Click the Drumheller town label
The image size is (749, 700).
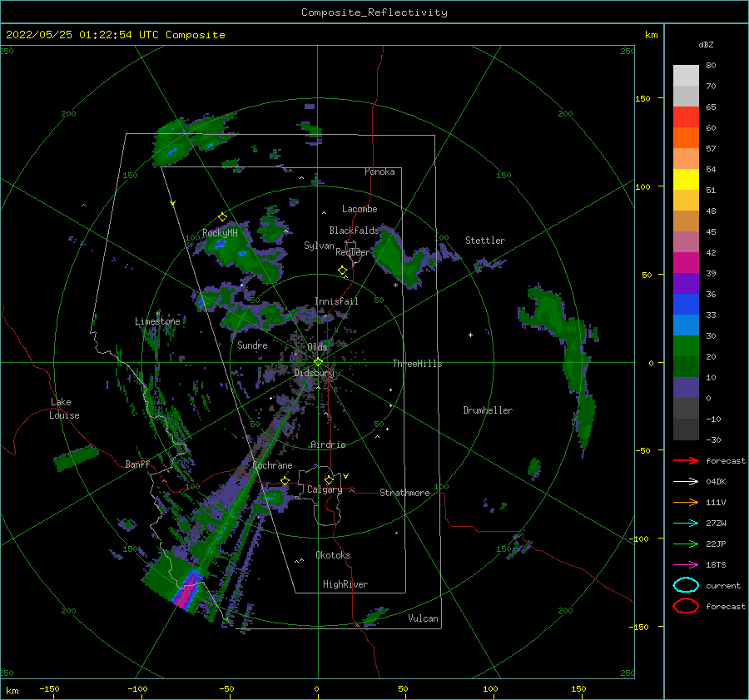coord(488,410)
